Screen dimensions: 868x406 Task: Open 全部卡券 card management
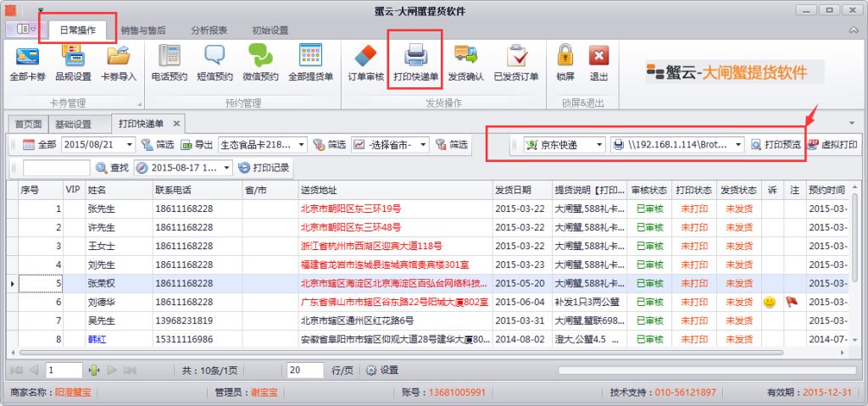coord(27,64)
